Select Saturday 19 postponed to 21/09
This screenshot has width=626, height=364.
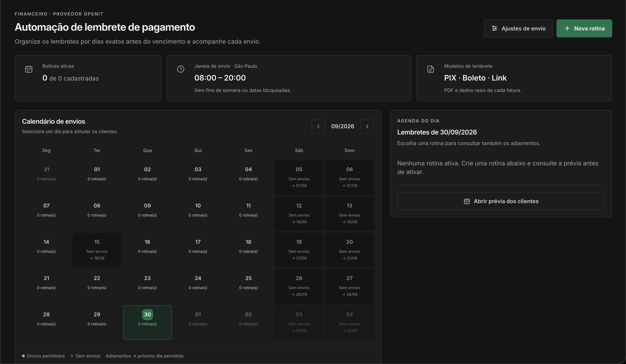click(299, 250)
